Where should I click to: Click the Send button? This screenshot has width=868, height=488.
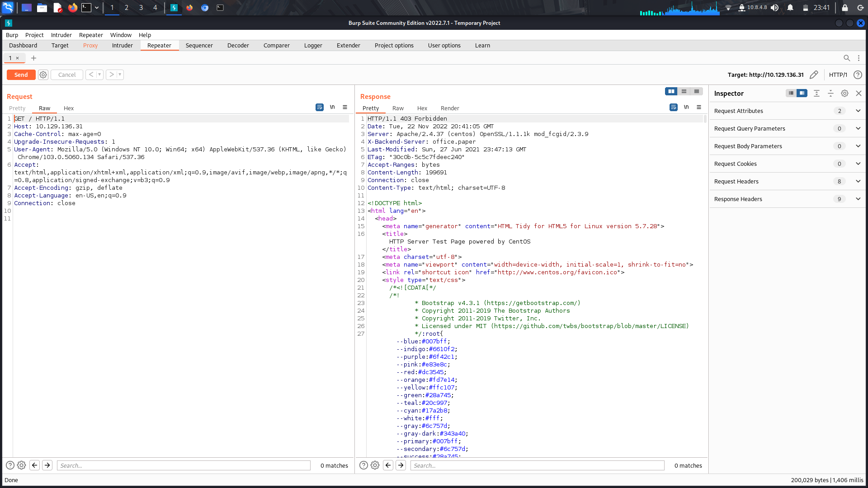(21, 75)
